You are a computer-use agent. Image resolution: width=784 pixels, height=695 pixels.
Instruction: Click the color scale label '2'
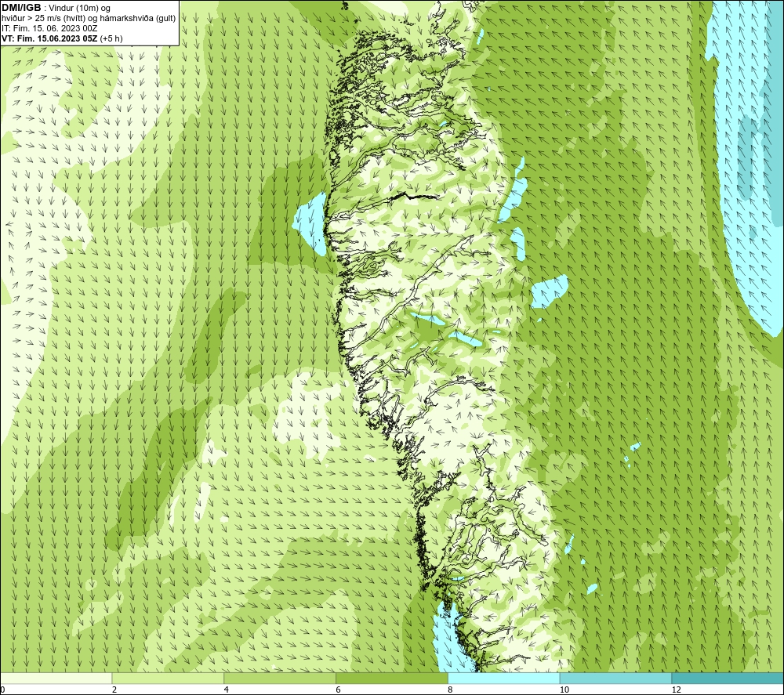point(114,690)
